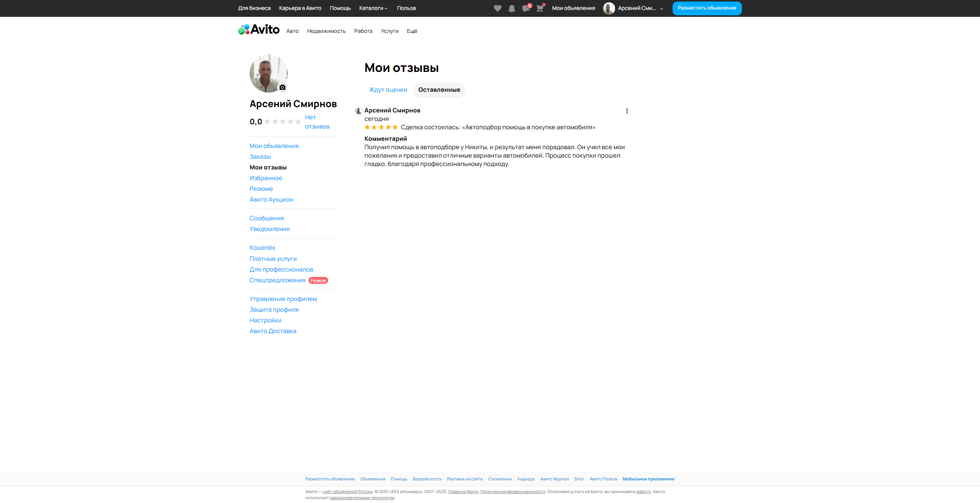The width and height of the screenshot is (980, 503).
Task: Open favorites heart icon in header
Action: (x=497, y=8)
